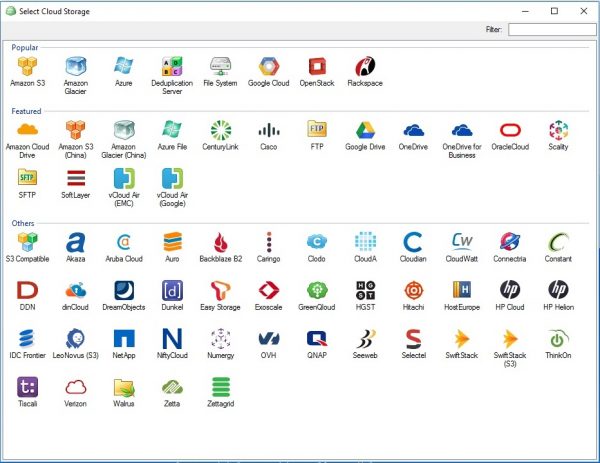Pick HostEurope storage

click(462, 290)
